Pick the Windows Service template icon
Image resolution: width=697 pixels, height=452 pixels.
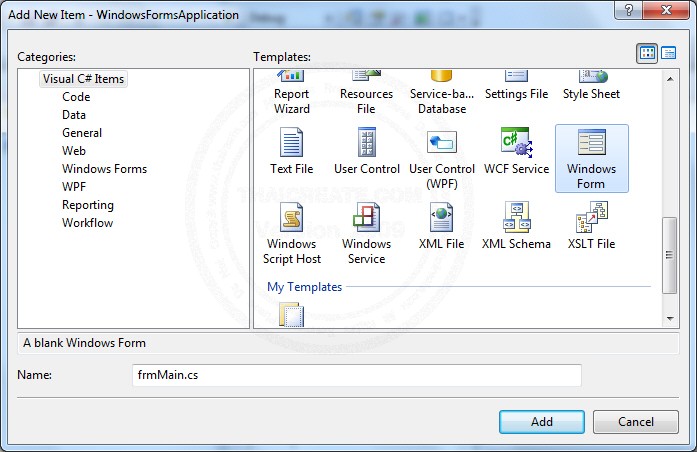(x=367, y=217)
